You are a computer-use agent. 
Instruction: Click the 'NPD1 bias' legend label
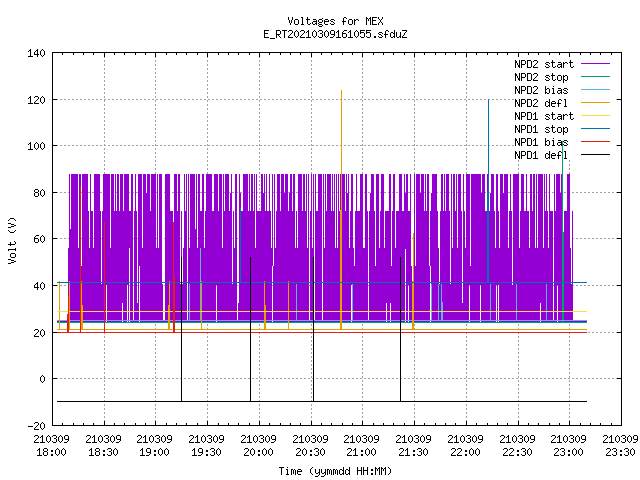pos(541,142)
